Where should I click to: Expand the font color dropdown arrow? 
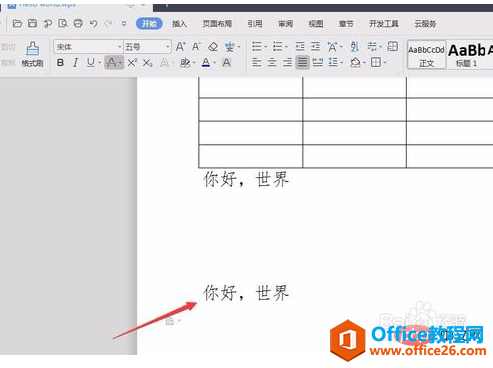[215, 63]
